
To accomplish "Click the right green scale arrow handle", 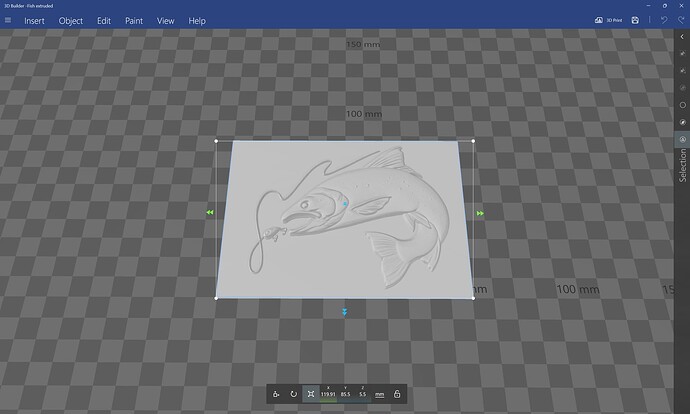I will click(480, 213).
